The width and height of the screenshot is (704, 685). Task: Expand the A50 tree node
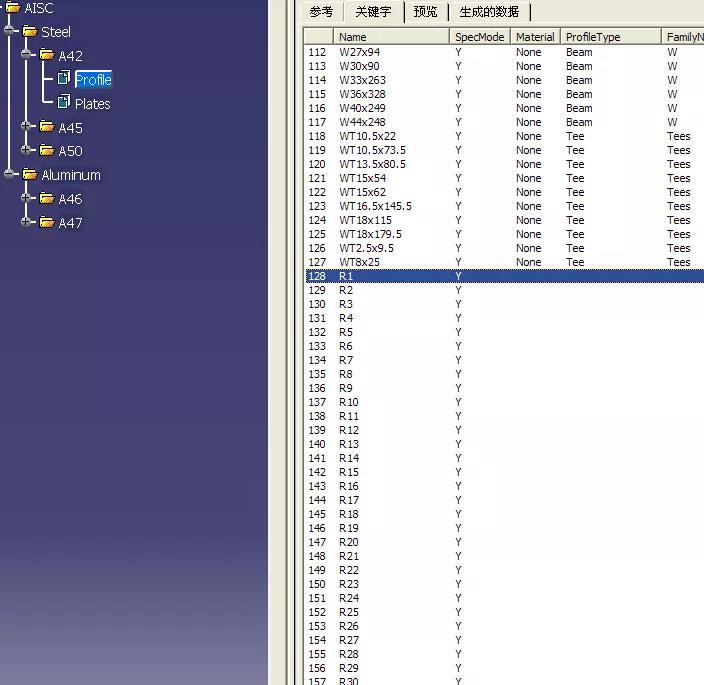click(28, 151)
